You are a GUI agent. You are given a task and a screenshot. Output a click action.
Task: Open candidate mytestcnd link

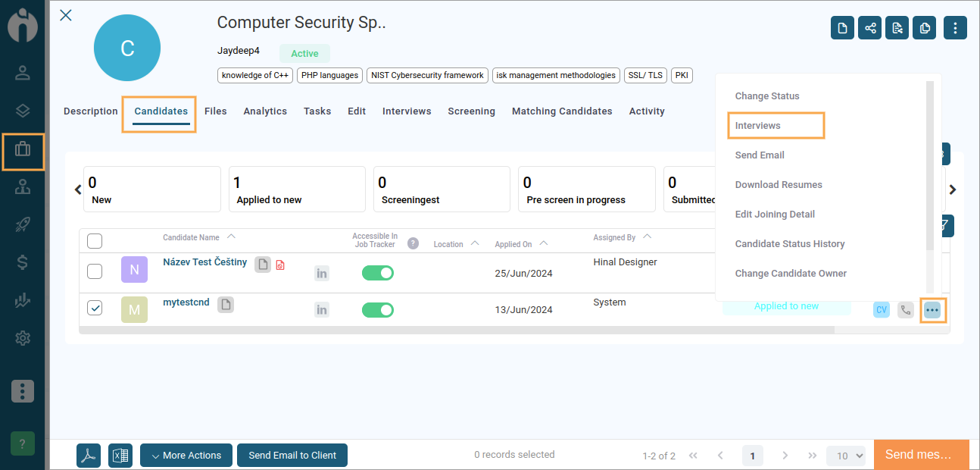click(x=186, y=302)
